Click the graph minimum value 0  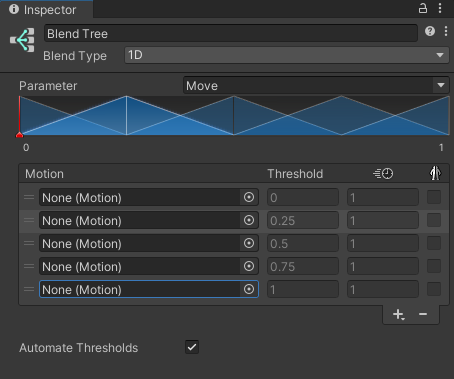26,147
